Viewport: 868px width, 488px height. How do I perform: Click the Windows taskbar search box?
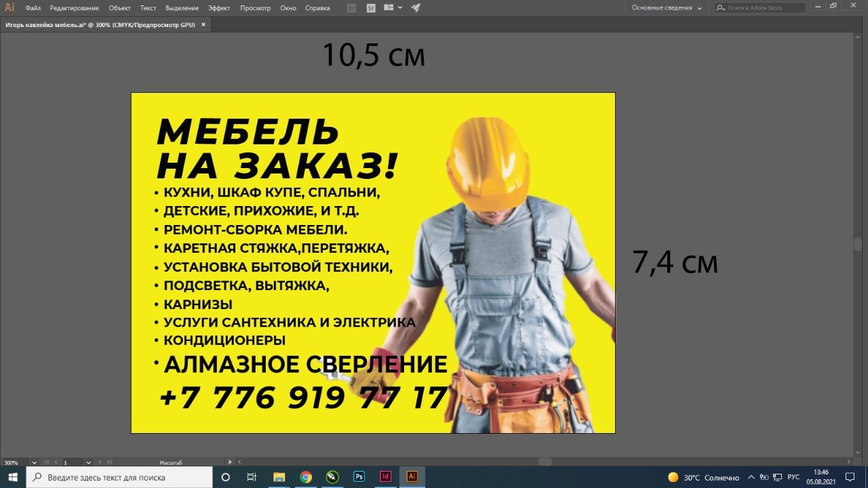[x=119, y=477]
